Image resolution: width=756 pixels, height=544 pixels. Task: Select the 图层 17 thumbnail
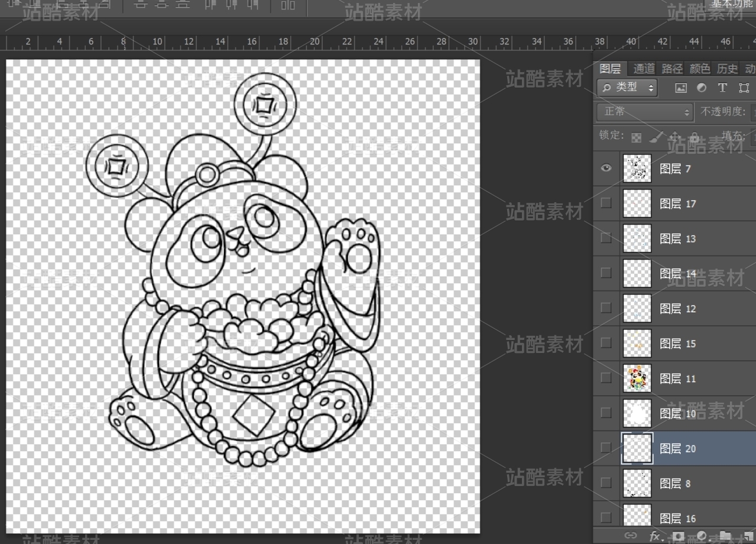pos(637,203)
